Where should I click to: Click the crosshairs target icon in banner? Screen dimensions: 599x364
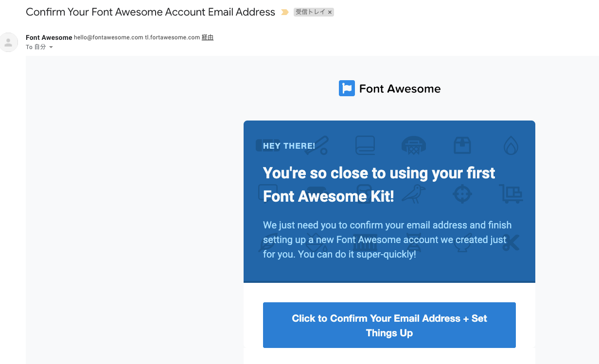tap(462, 194)
